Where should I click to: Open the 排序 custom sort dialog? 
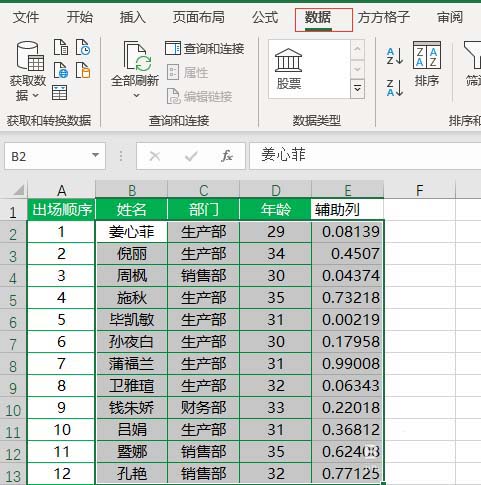pos(427,63)
